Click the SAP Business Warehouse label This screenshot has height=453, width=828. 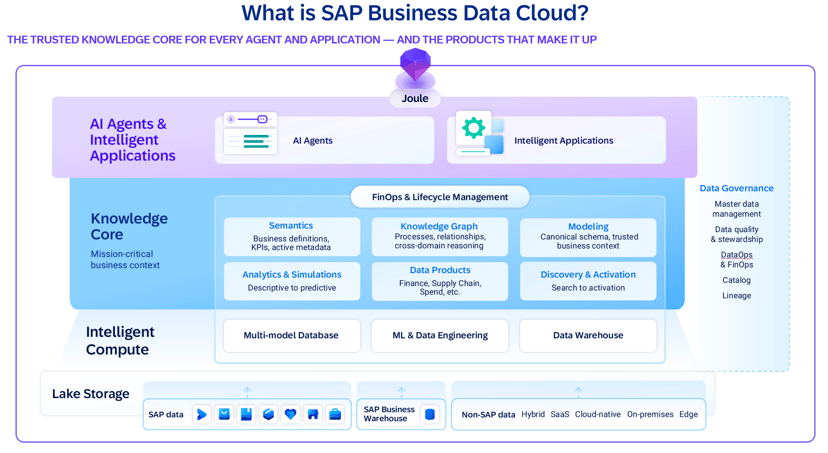tap(389, 414)
